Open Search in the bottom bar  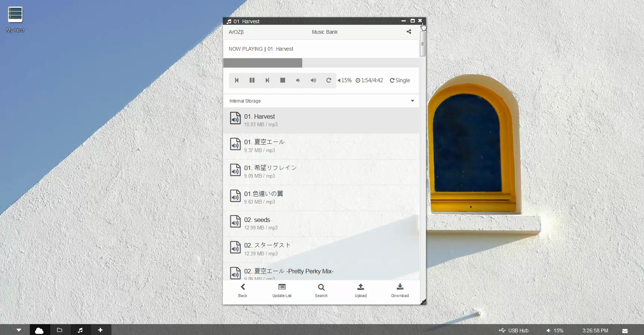click(x=321, y=290)
